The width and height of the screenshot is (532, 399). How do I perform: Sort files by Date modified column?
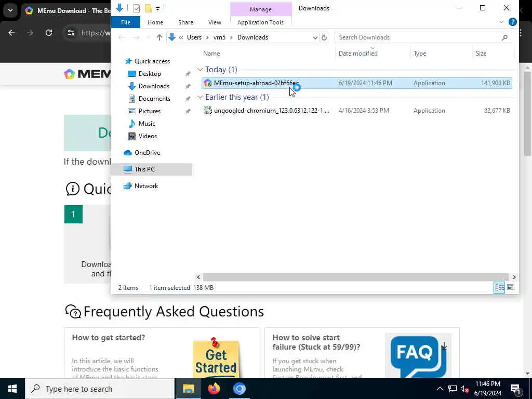358,54
